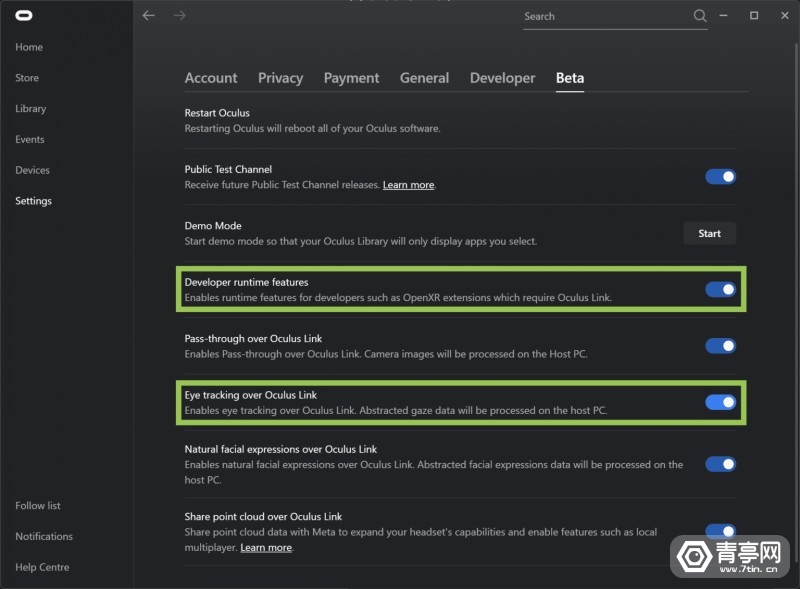Switch to the Privacy tab
800x589 pixels.
(x=280, y=78)
